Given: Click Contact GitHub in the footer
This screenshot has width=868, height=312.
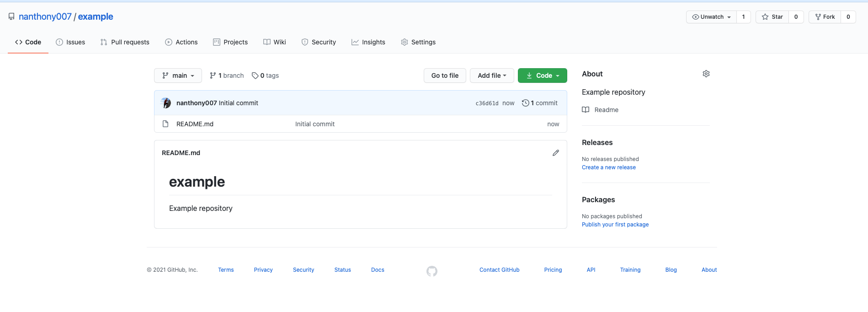Looking at the screenshot, I should (x=500, y=270).
